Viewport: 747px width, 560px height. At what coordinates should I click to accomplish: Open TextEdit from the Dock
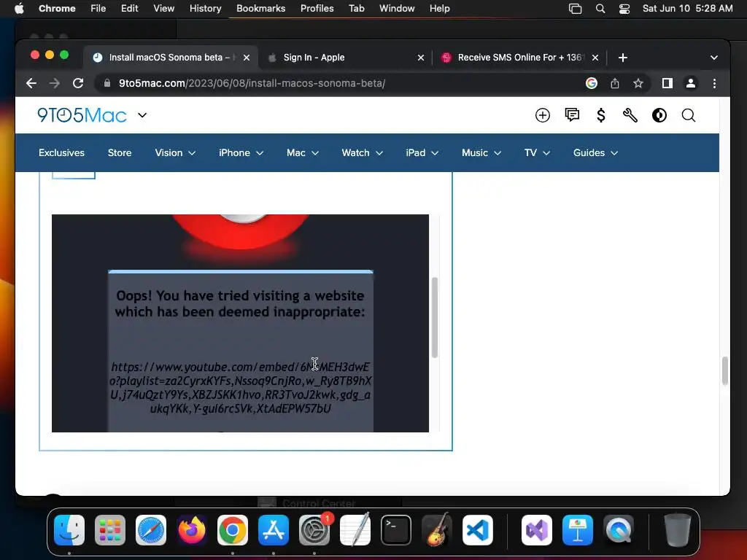(355, 529)
